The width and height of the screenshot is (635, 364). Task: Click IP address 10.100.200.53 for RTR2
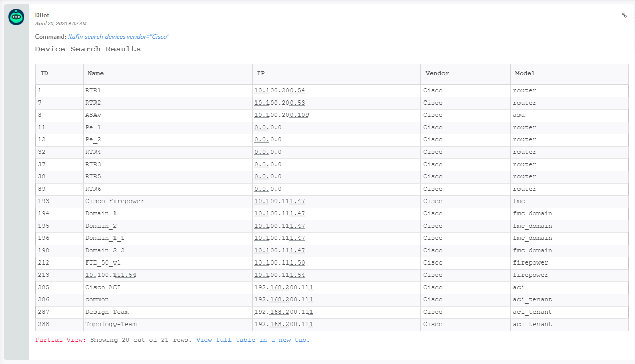point(279,103)
